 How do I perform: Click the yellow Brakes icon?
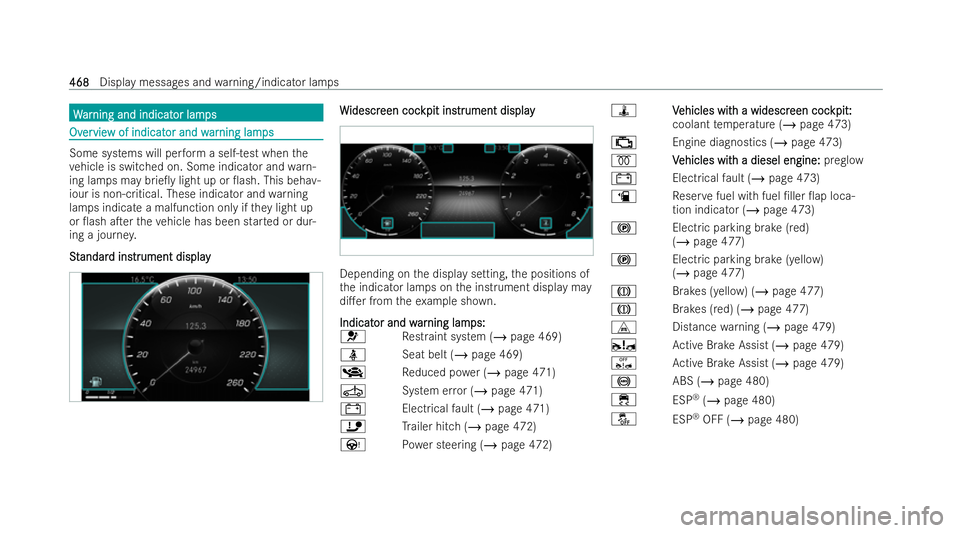pyautogui.click(x=623, y=291)
